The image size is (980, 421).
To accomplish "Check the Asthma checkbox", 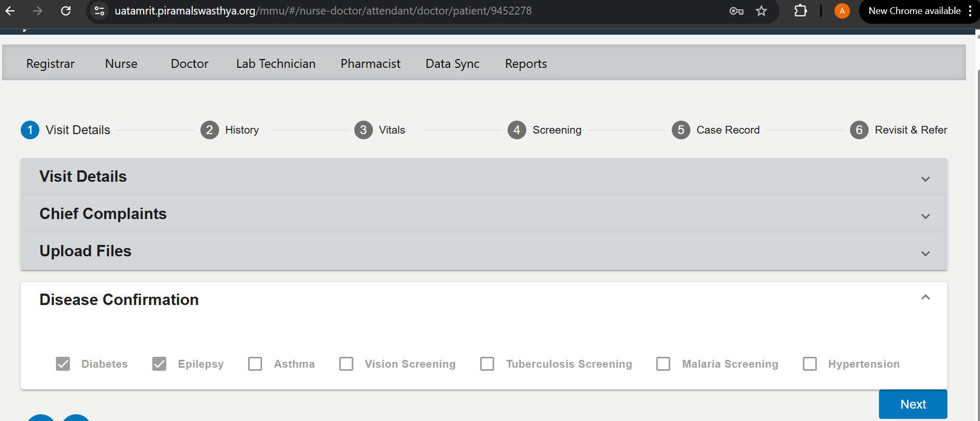I will tap(255, 364).
